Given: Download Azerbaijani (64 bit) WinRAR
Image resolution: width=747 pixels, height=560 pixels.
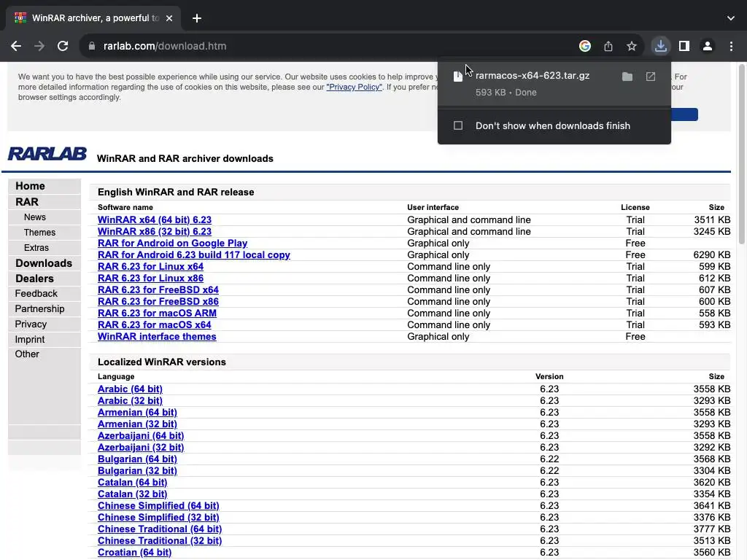Looking at the screenshot, I should point(141,436).
